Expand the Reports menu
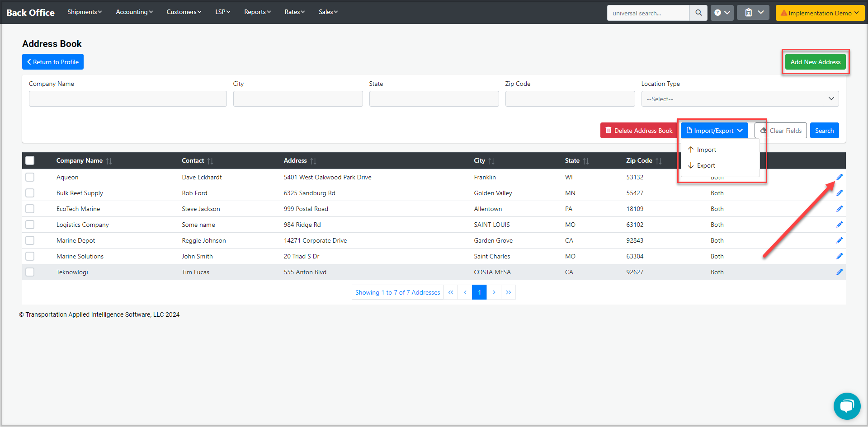This screenshot has height=427, width=868. point(258,12)
